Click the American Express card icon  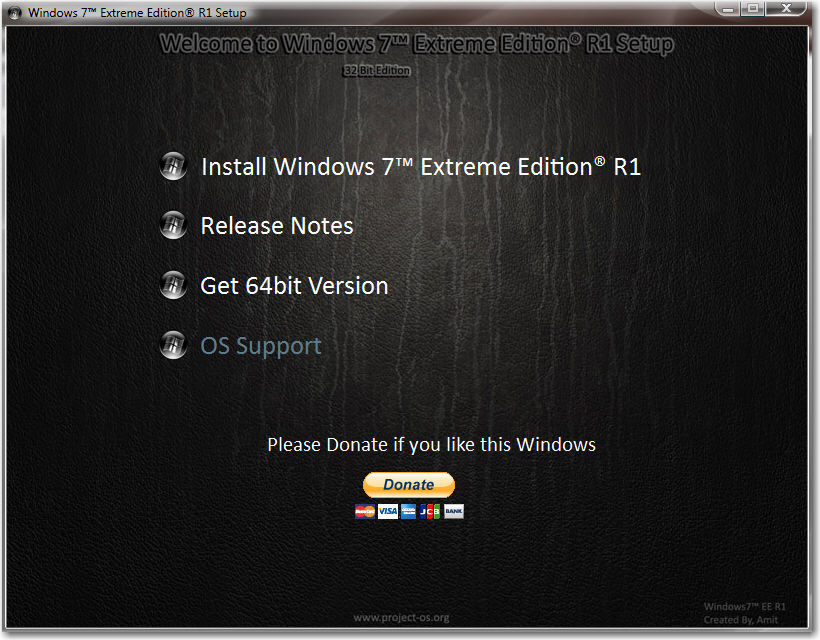(408, 511)
